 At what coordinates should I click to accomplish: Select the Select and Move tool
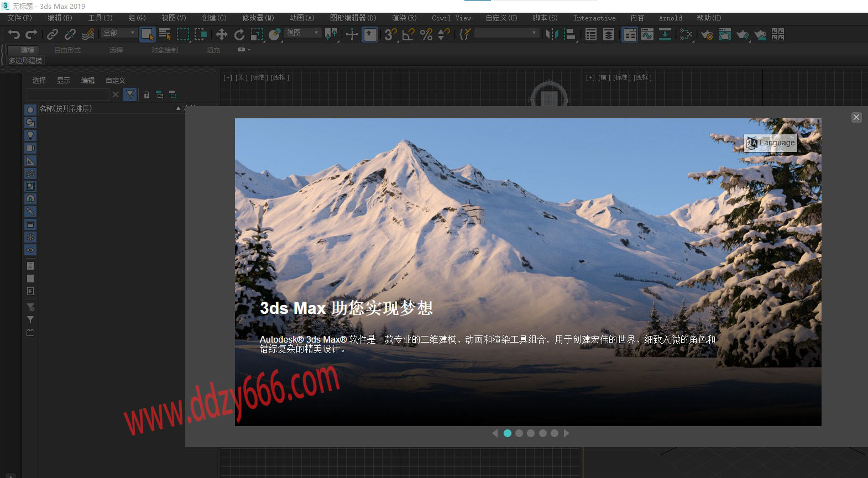click(x=222, y=35)
